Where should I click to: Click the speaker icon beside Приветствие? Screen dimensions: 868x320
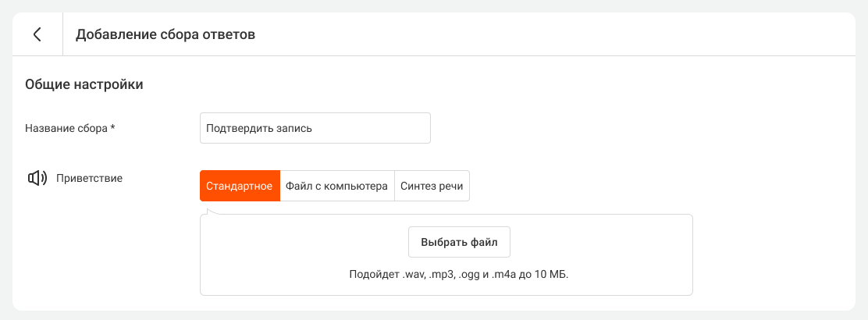pyautogui.click(x=37, y=178)
